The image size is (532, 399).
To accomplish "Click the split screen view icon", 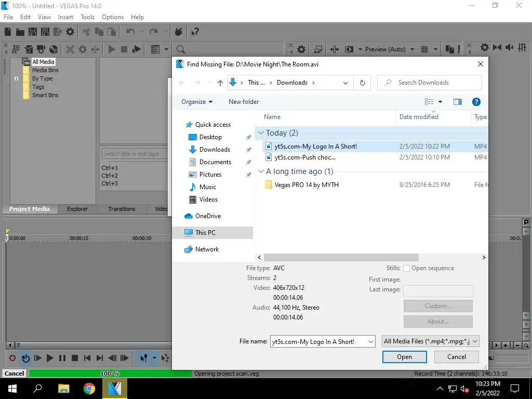I will pos(349,49).
